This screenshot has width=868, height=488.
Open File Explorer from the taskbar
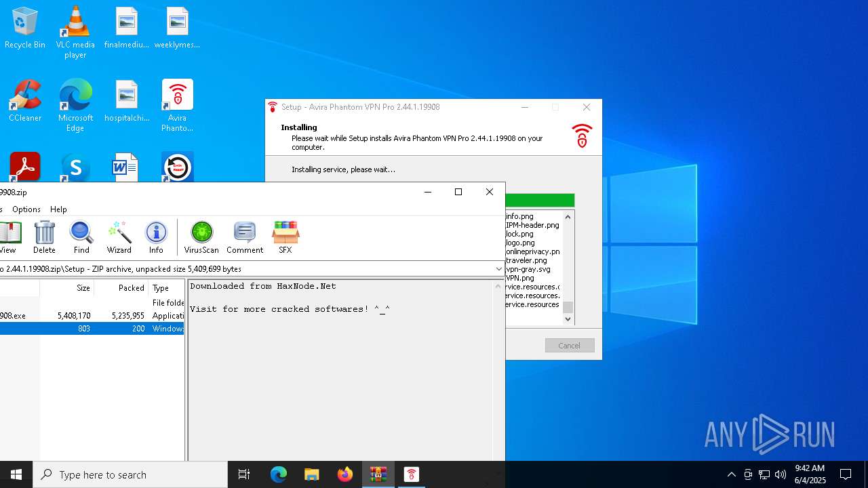point(312,474)
